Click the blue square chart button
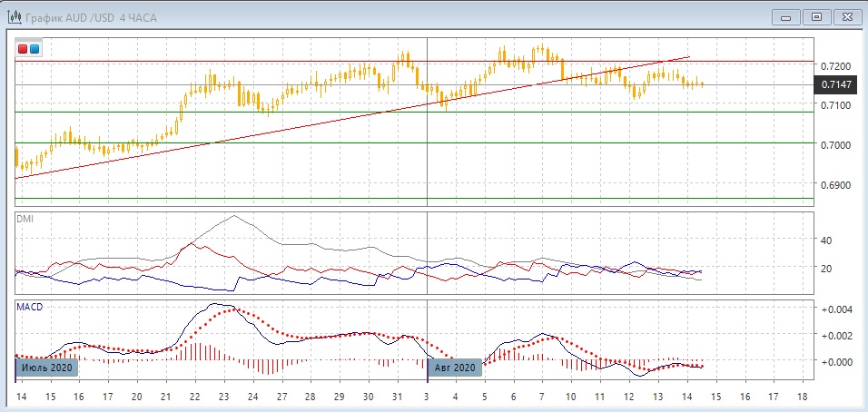868x412 pixels. pos(35,48)
